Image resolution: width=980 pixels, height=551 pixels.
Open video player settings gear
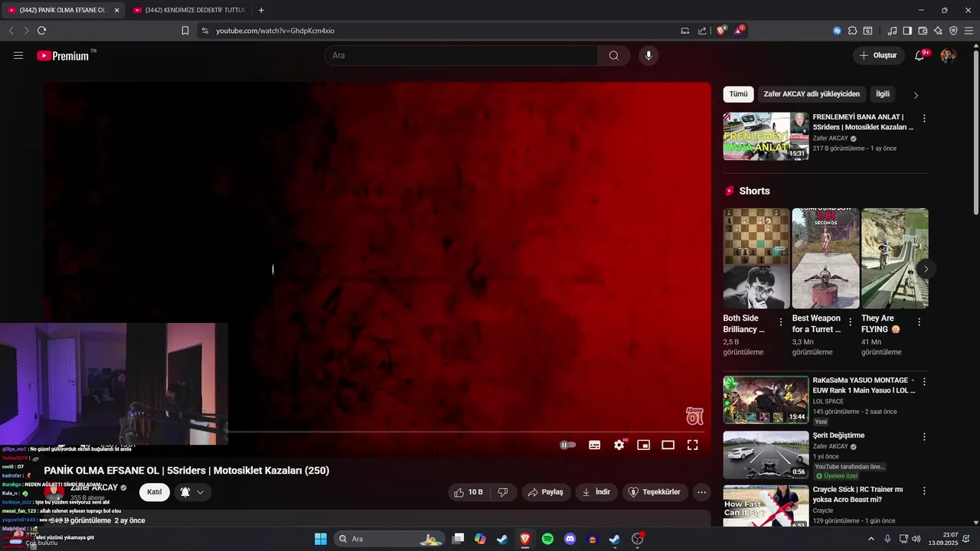pos(619,445)
